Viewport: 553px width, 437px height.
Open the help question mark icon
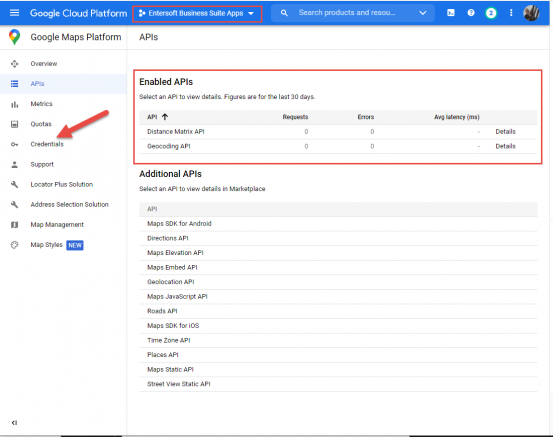pyautogui.click(x=471, y=13)
